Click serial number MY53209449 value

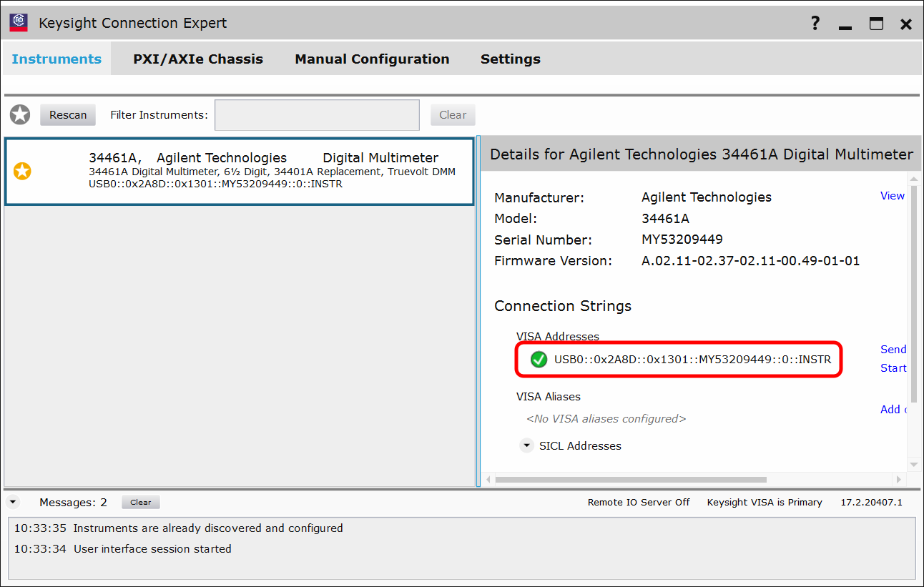pyautogui.click(x=682, y=240)
